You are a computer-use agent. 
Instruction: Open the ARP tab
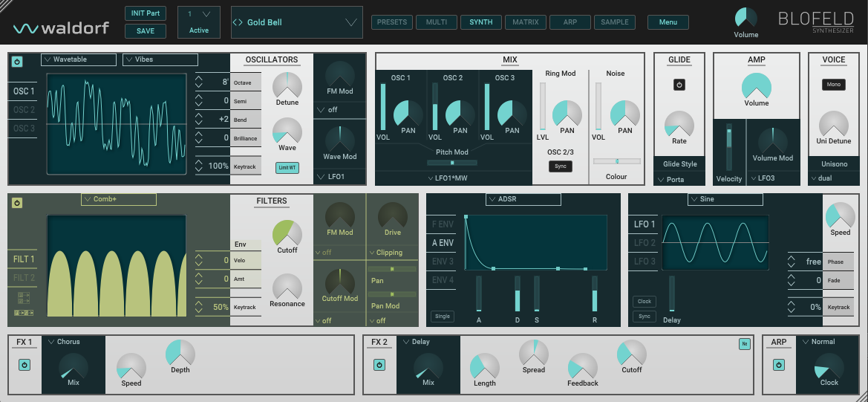(x=570, y=22)
